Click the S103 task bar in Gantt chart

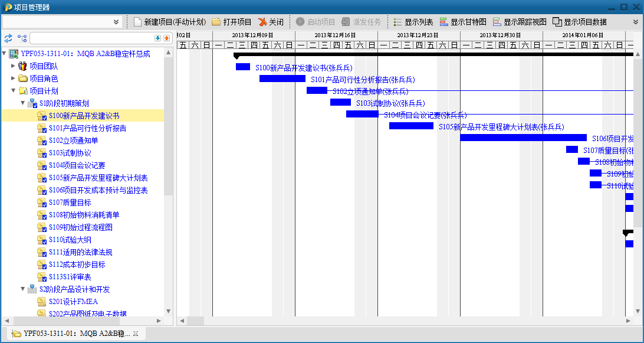(340, 102)
